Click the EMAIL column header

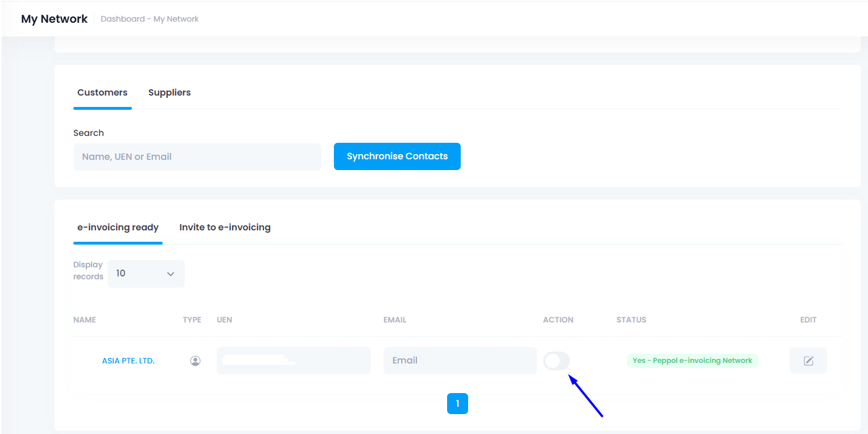tap(395, 320)
